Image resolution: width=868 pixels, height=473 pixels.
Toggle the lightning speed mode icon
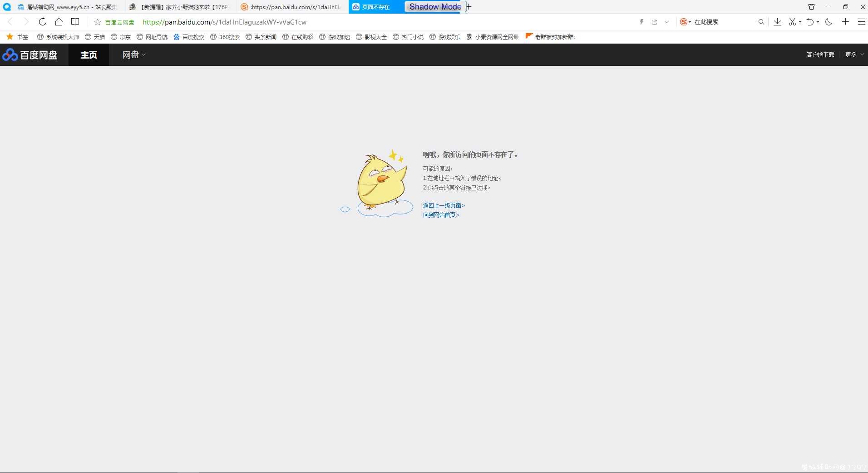(641, 22)
